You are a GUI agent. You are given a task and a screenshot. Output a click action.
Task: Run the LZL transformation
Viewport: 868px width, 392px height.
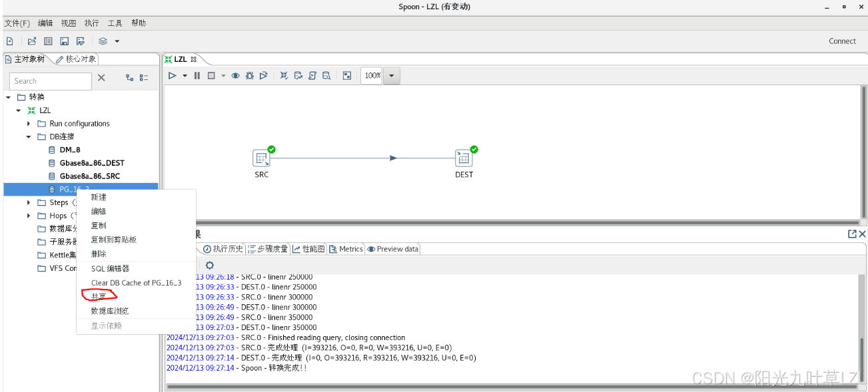click(172, 76)
